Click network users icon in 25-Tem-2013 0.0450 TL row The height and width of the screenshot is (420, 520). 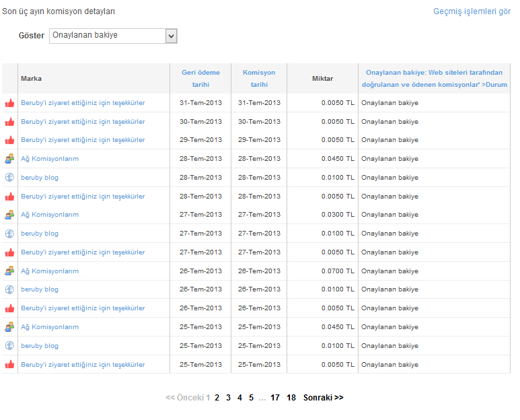9,326
